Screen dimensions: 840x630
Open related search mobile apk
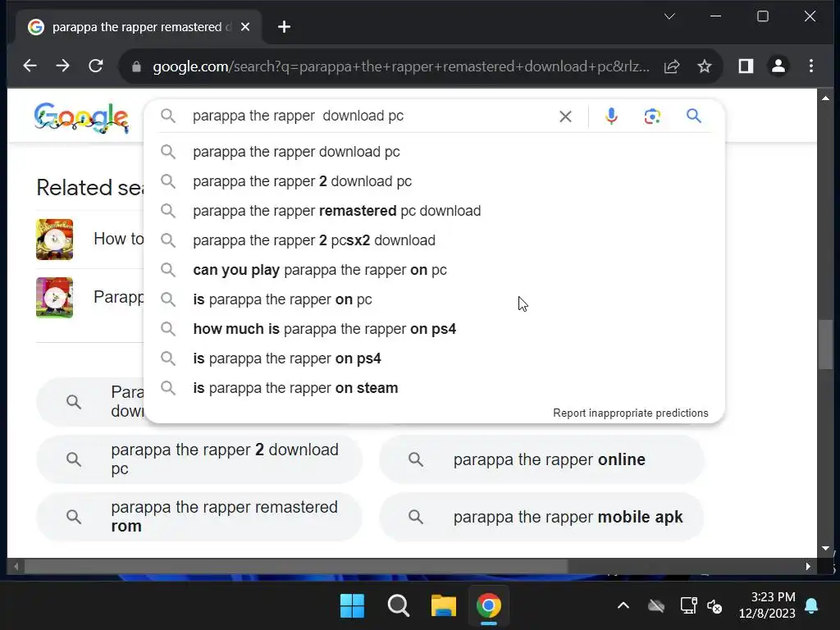541,517
